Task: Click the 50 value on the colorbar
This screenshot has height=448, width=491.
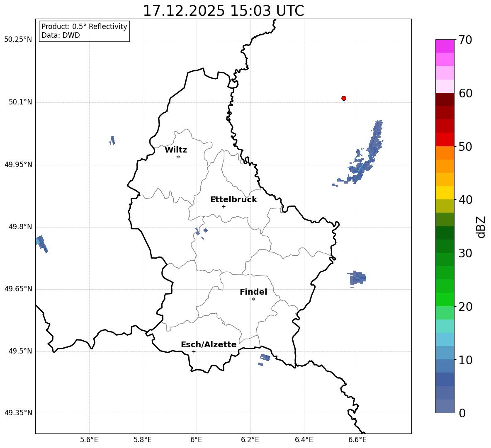Action: coord(465,146)
